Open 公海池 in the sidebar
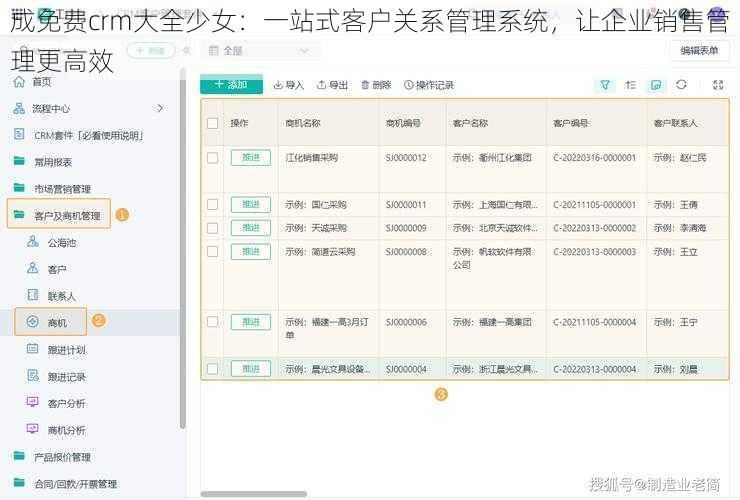Viewport: 740px width, 500px height. 61,243
